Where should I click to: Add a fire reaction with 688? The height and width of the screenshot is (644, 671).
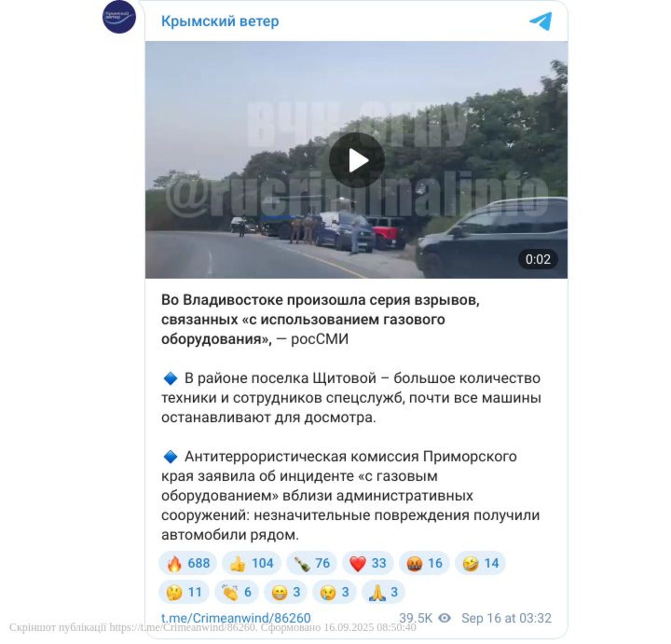[x=188, y=563]
